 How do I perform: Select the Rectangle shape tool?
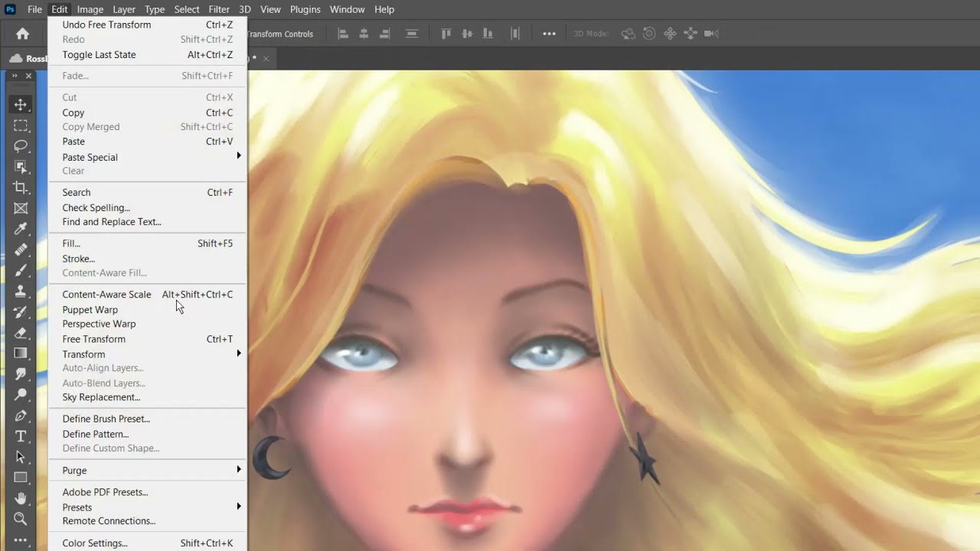[x=21, y=478]
